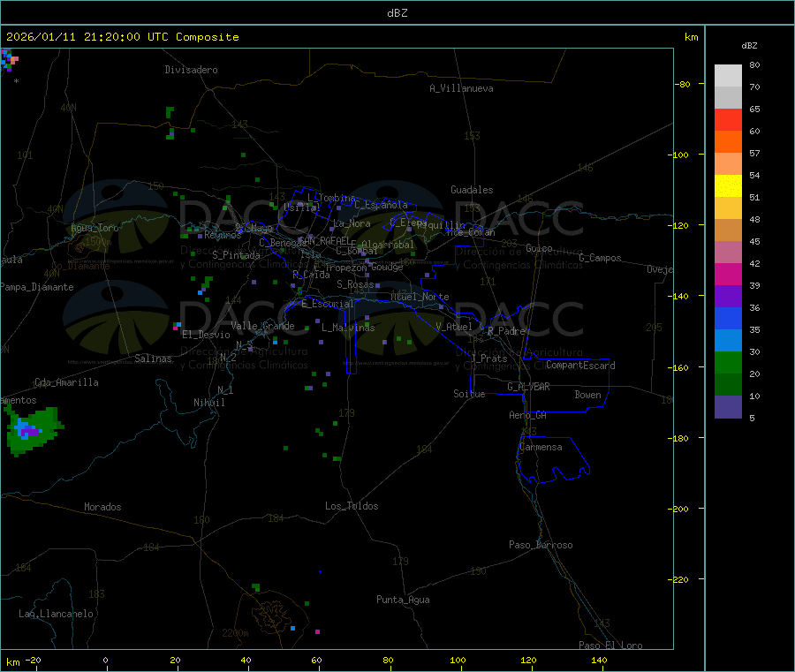The height and width of the screenshot is (672, 795).
Task: Click the Guadales map label
Action: pyautogui.click(x=472, y=190)
